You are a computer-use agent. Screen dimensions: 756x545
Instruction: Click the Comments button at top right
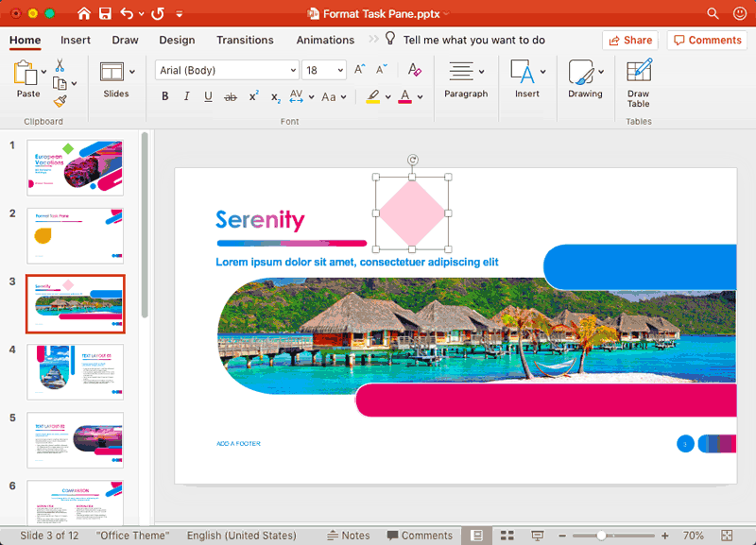coord(707,41)
